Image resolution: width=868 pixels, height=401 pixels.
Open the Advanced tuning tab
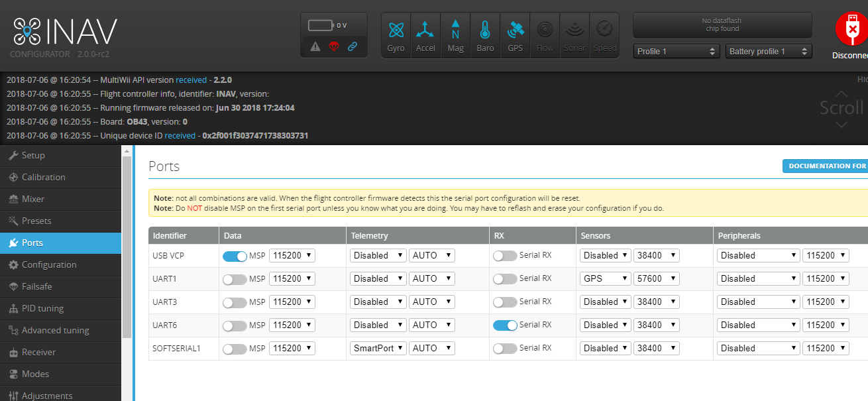point(61,330)
